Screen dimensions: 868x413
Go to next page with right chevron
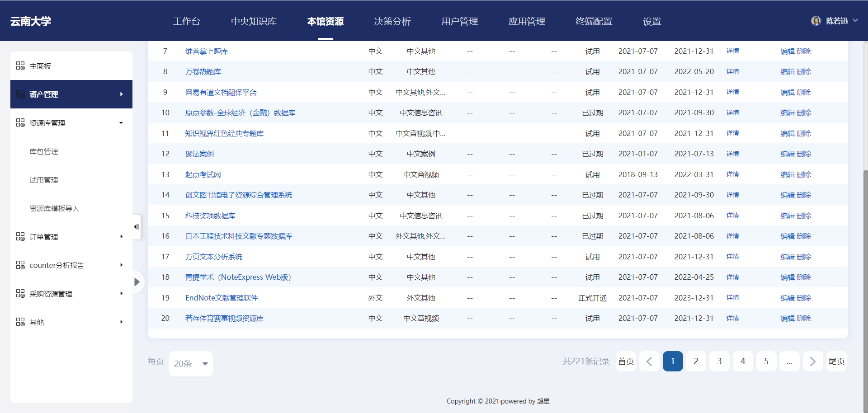click(812, 361)
